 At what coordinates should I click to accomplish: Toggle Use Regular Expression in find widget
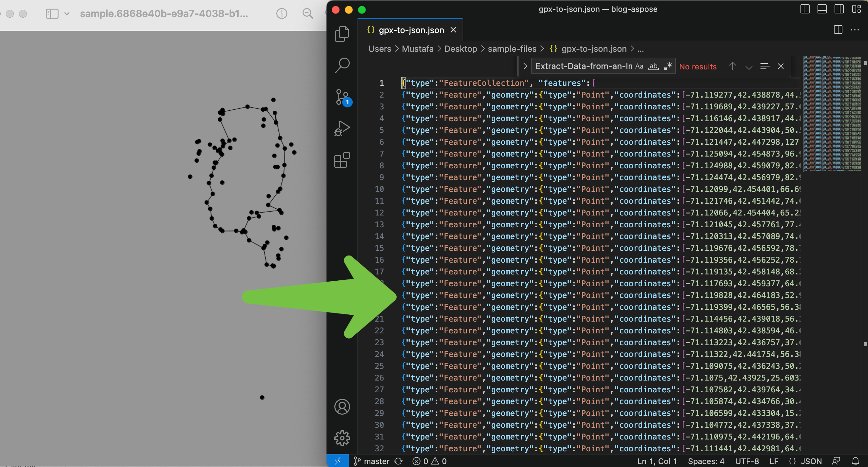[668, 66]
